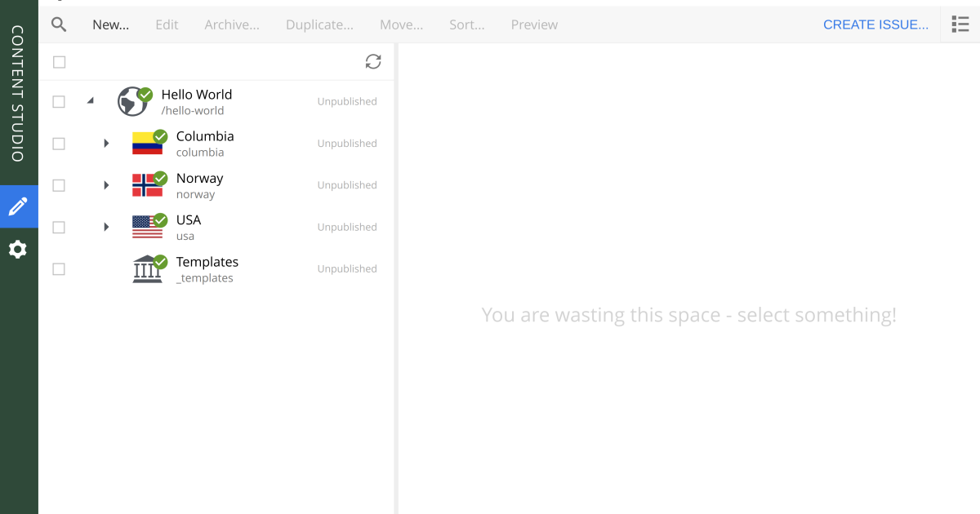This screenshot has width=980, height=514.
Task: Click the Columbia flag icon
Action: (x=149, y=143)
